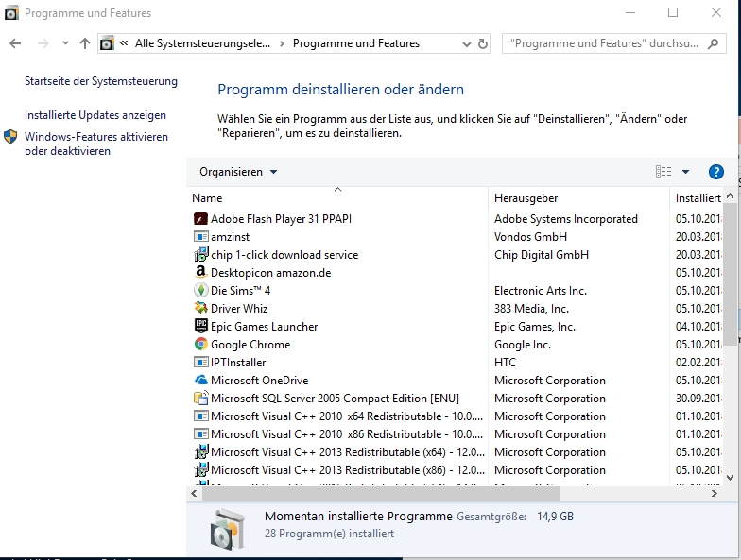Select the Visual C++ 2010 x64 icon
The image size is (741, 560).
[200, 416]
